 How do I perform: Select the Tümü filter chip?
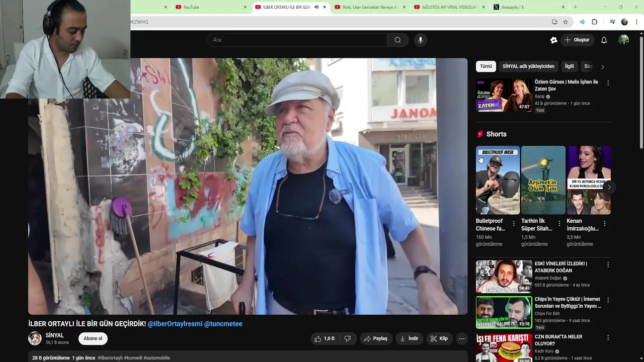(x=486, y=66)
